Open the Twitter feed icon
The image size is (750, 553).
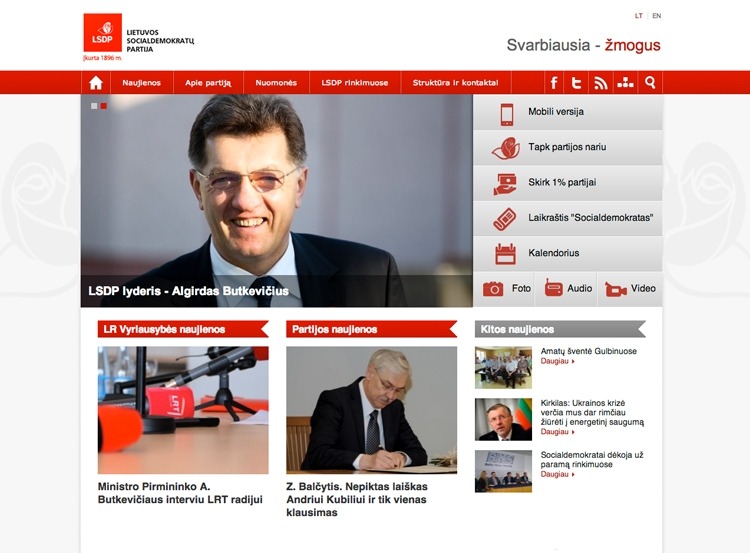[x=576, y=83]
